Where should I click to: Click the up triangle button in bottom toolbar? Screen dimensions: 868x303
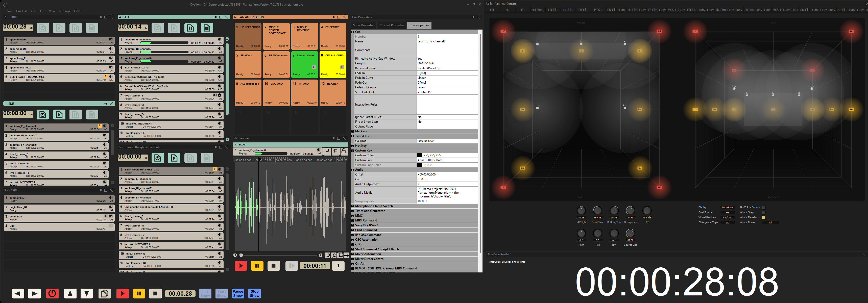click(x=70, y=293)
